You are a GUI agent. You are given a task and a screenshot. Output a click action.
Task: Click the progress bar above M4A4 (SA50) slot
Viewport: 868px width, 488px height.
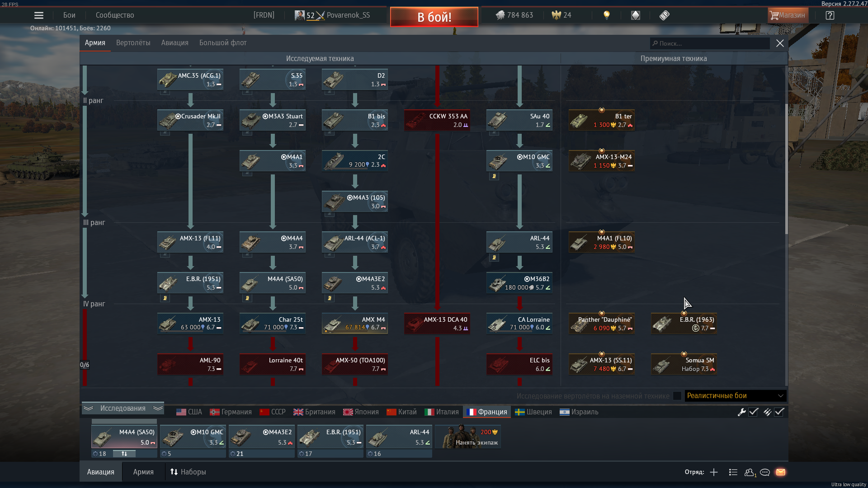(124, 421)
